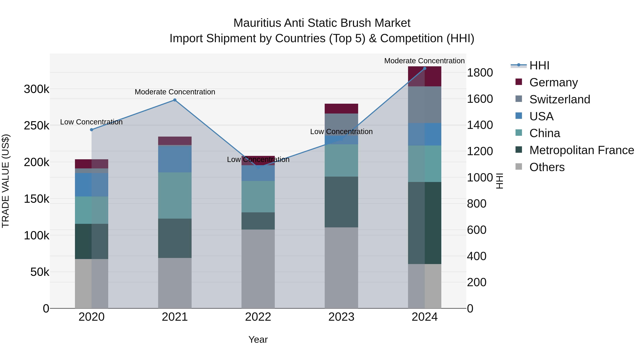Image resolution: width=644 pixels, height=362 pixels.
Task: Click the USA blue legend swatch
Action: [519, 116]
